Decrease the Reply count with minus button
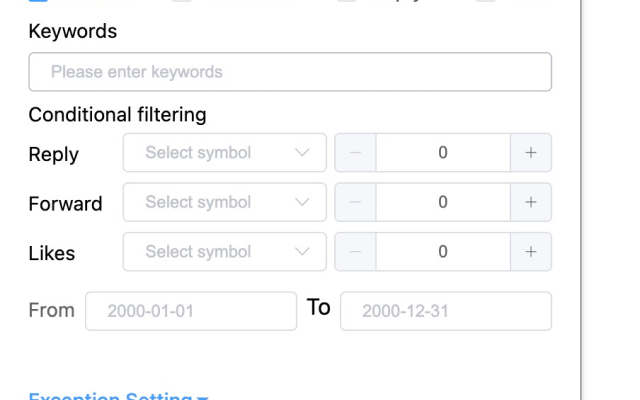The height and width of the screenshot is (400, 640). click(355, 153)
